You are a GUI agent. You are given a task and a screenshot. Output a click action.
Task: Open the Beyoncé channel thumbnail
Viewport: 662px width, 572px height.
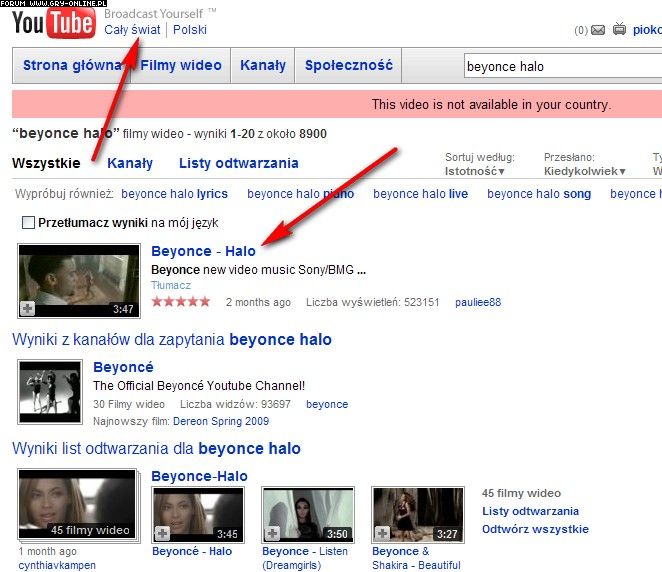coord(50,392)
